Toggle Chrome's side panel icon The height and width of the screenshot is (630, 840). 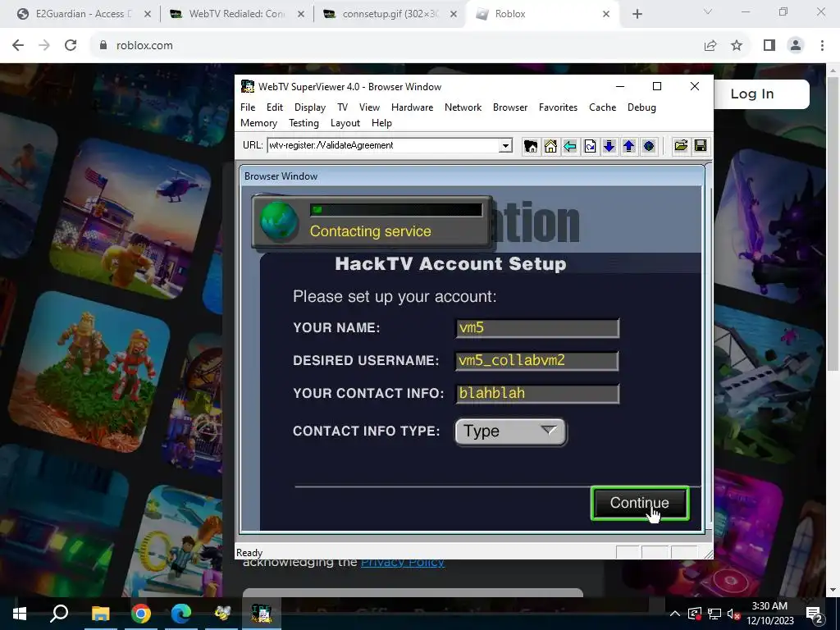(769, 46)
